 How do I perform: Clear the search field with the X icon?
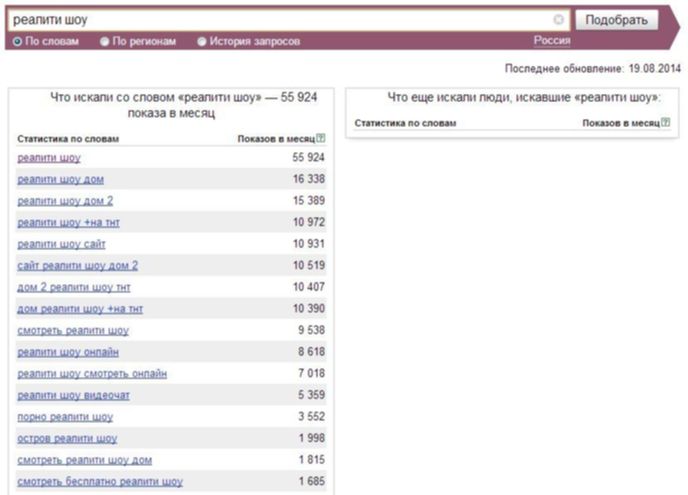[559, 20]
